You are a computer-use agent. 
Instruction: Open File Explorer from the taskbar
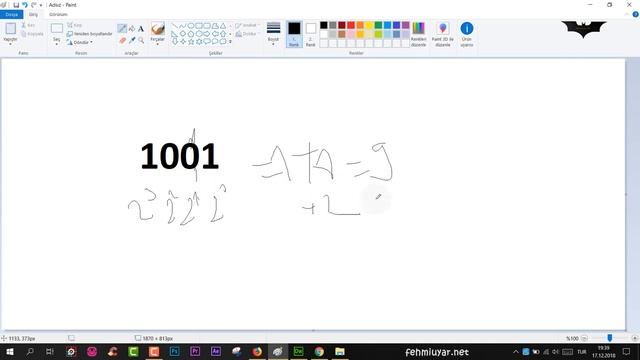(340, 351)
